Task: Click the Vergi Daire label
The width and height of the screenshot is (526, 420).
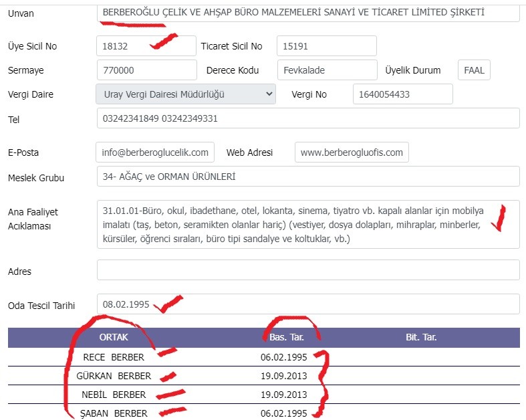Action: tap(31, 94)
